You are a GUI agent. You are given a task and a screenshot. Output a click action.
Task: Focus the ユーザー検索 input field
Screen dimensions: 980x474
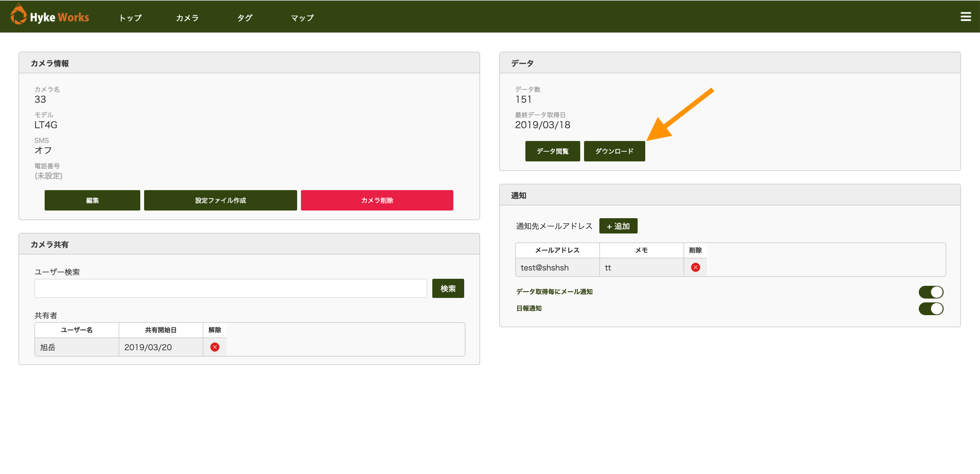(230, 289)
